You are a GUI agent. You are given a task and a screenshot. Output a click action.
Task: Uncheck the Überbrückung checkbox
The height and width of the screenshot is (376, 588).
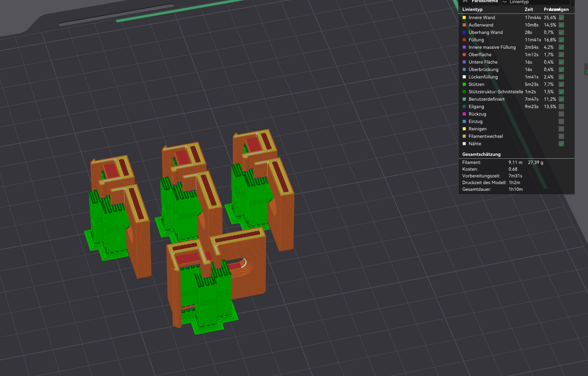(561, 69)
